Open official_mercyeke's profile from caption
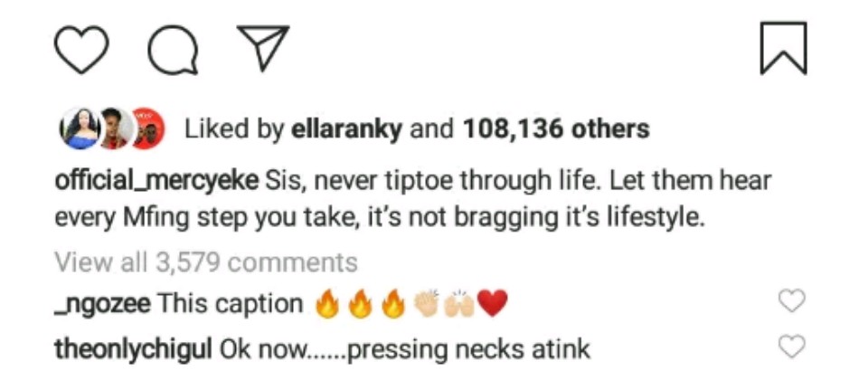 pos(156,182)
